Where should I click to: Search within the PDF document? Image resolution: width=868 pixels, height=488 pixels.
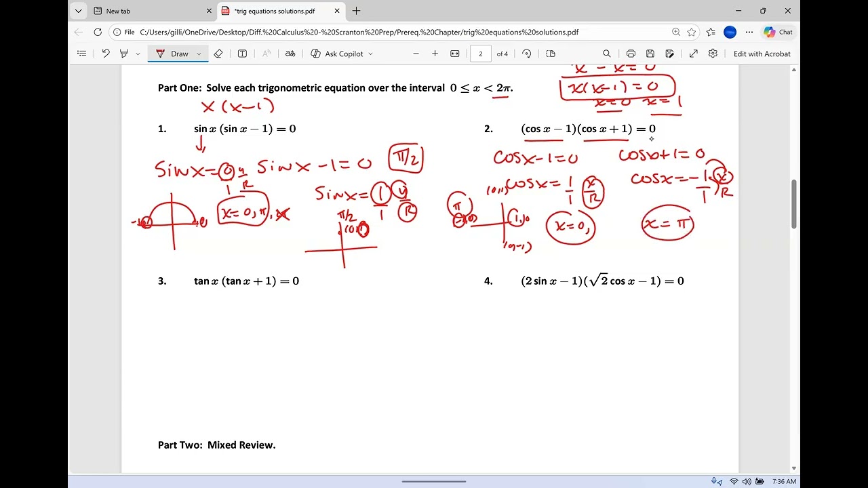point(607,54)
